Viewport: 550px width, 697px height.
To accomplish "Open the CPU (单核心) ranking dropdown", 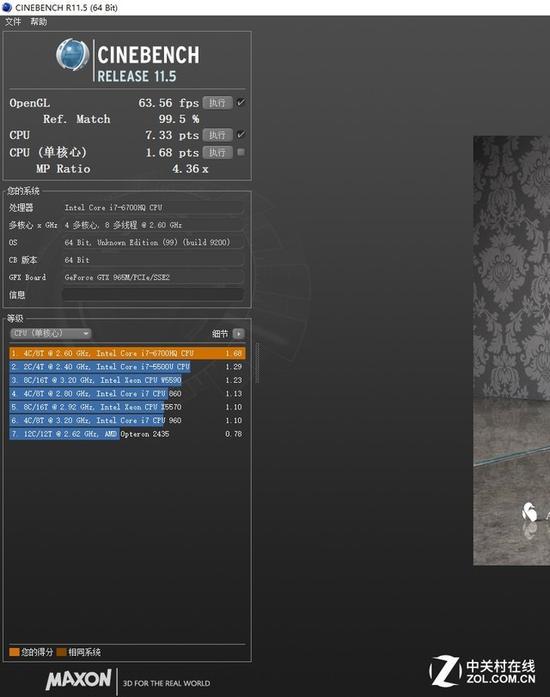I will pyautogui.click(x=51, y=333).
